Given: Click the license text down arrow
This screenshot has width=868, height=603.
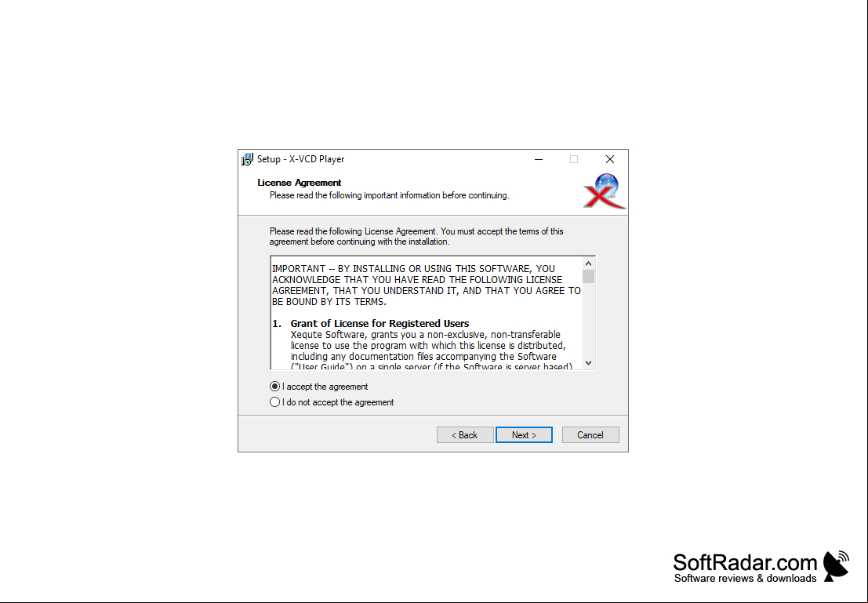Looking at the screenshot, I should click(x=588, y=363).
